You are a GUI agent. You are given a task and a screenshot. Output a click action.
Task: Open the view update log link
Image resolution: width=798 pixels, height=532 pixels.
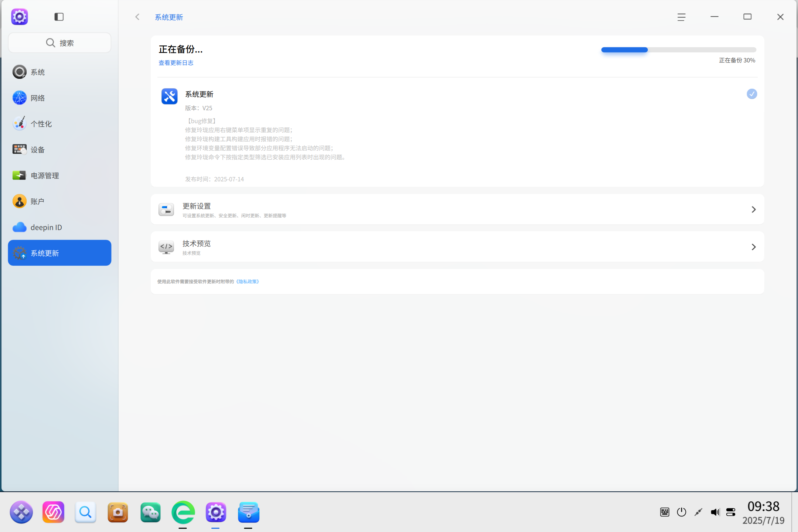point(176,63)
